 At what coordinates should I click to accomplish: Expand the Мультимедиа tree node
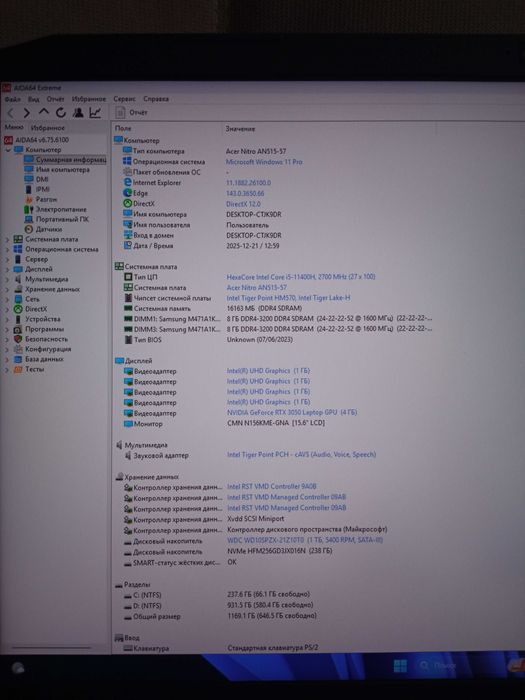point(7,279)
